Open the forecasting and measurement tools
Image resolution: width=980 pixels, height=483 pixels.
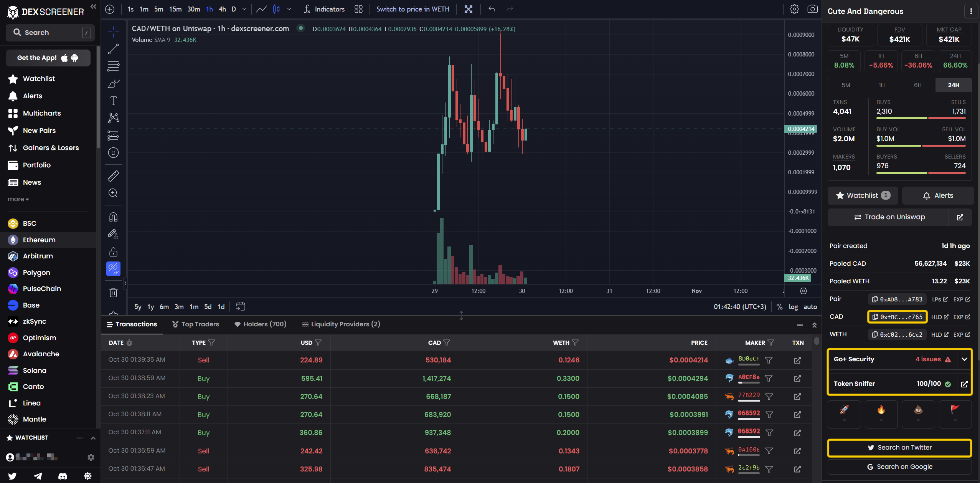113,135
